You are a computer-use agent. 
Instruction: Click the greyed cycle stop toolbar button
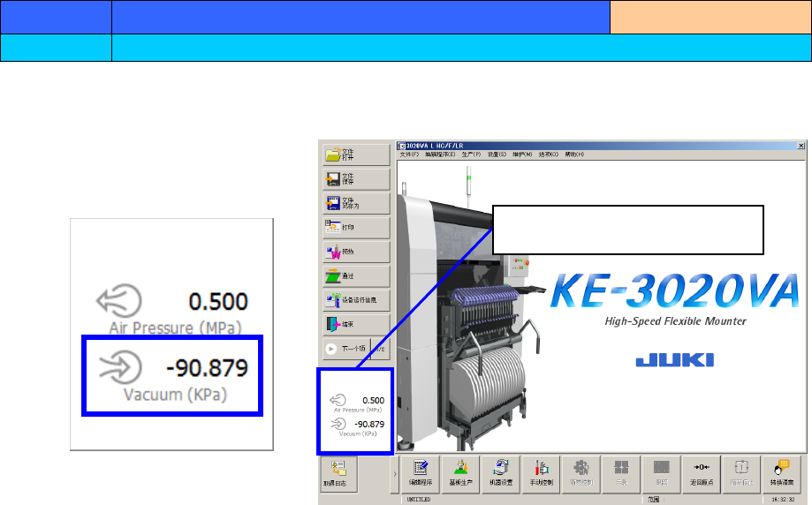(741, 474)
